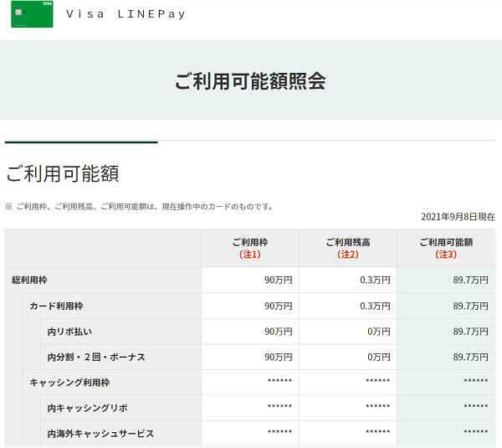Click masked ご利用枠 value for 内キャッシングリボ
The height and width of the screenshot is (448, 502).
(x=279, y=406)
